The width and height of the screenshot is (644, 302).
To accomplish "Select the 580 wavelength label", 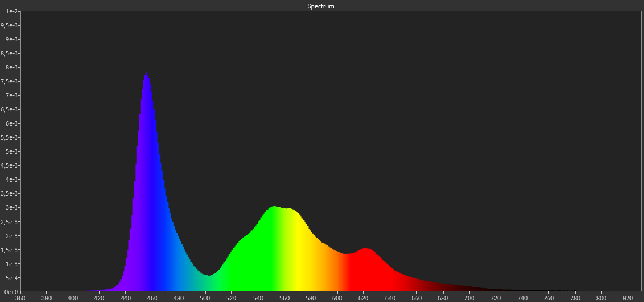I will coord(311,298).
